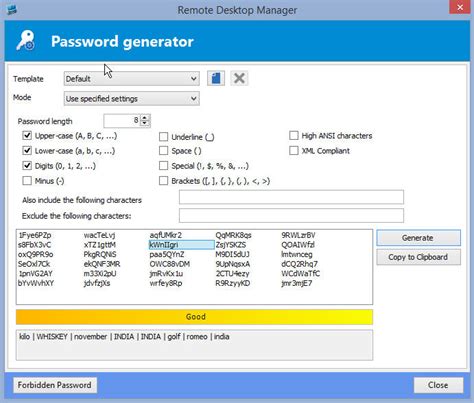
Task: Select password m33Xi2pU
Action: 100,274
